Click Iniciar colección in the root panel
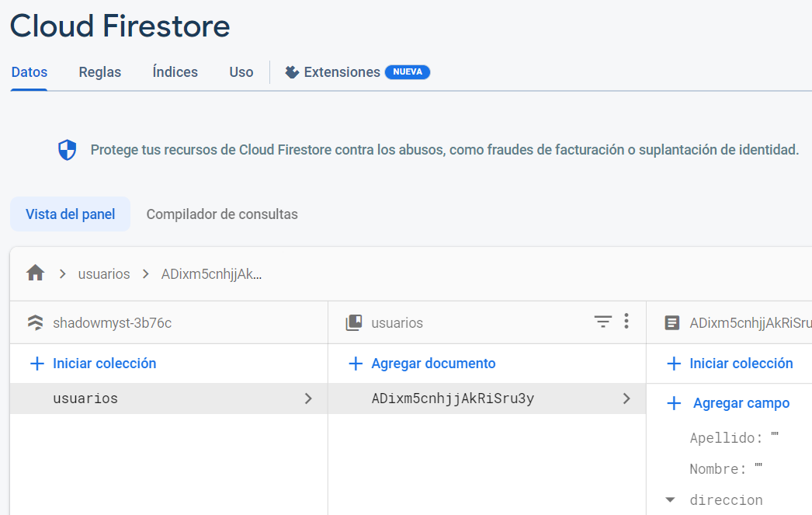This screenshot has width=812, height=515. pyautogui.click(x=105, y=364)
